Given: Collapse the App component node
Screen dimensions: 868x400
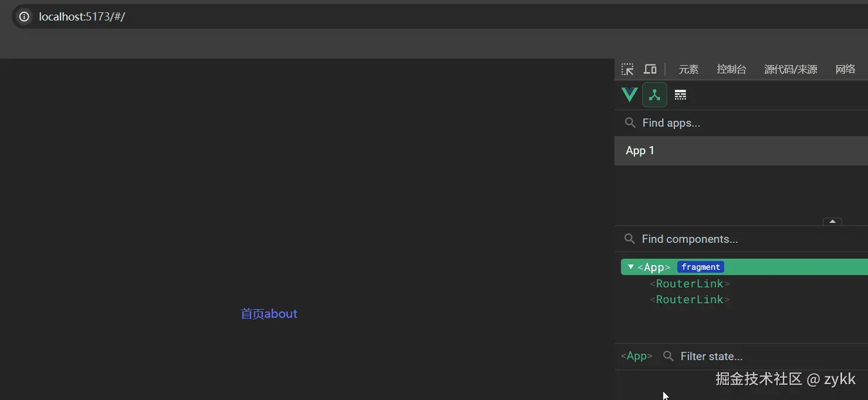Looking at the screenshot, I should [x=630, y=267].
